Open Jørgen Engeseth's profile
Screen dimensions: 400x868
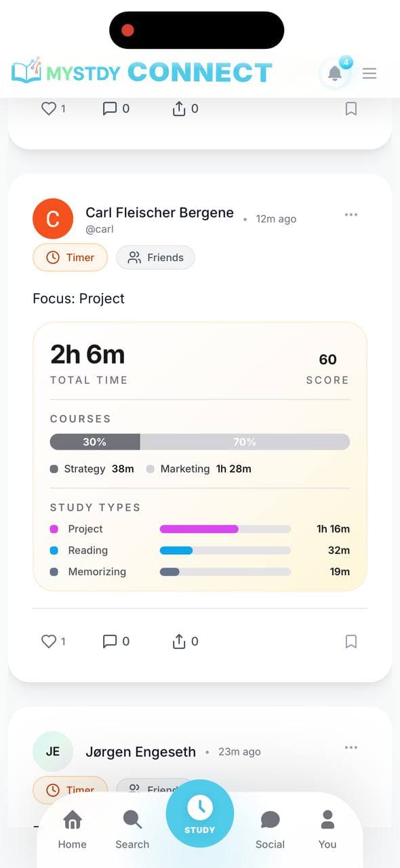[140, 751]
